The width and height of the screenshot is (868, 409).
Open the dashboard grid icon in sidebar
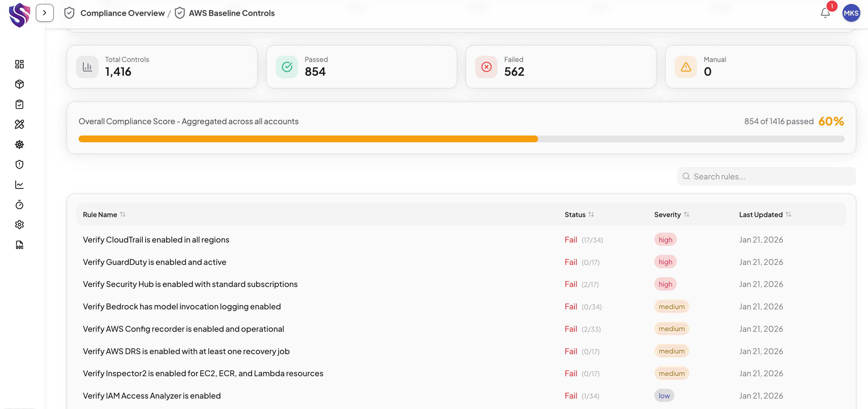[19, 64]
